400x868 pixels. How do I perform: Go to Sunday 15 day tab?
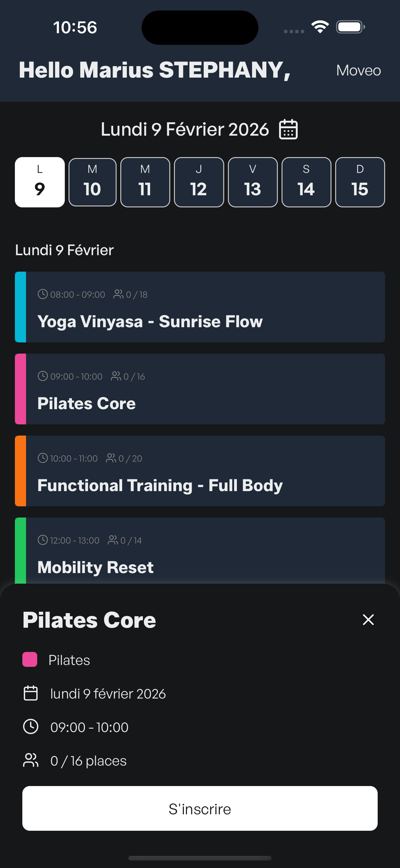tap(360, 182)
